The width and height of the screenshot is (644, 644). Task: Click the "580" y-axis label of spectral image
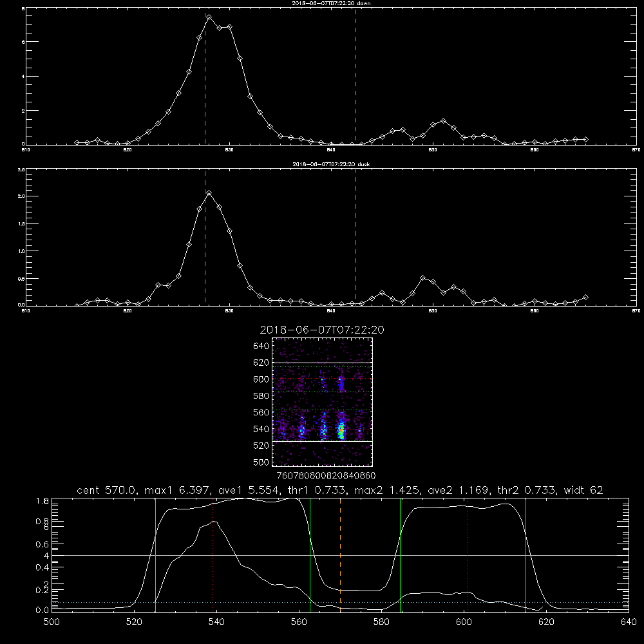pos(261,396)
